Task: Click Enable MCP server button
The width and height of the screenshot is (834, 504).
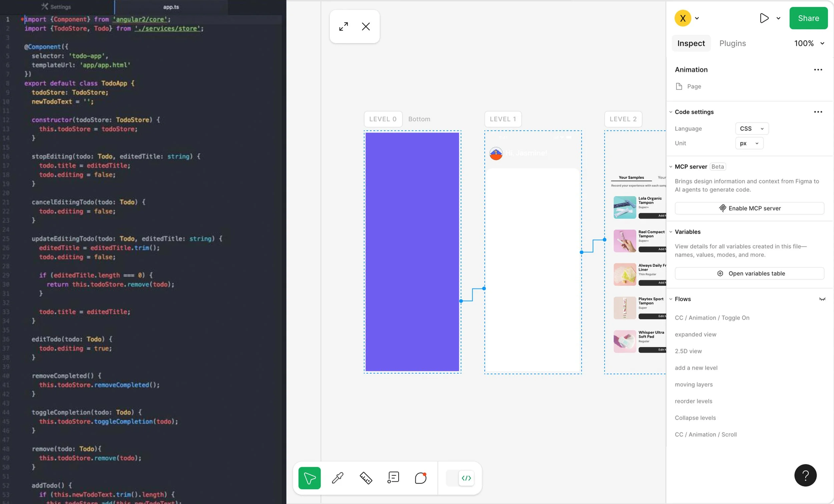Action: click(x=749, y=208)
